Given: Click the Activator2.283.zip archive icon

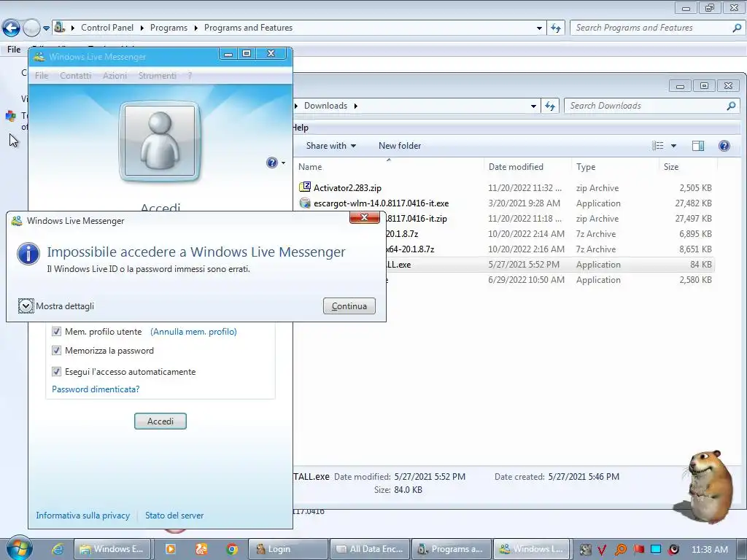Looking at the screenshot, I should [x=304, y=187].
